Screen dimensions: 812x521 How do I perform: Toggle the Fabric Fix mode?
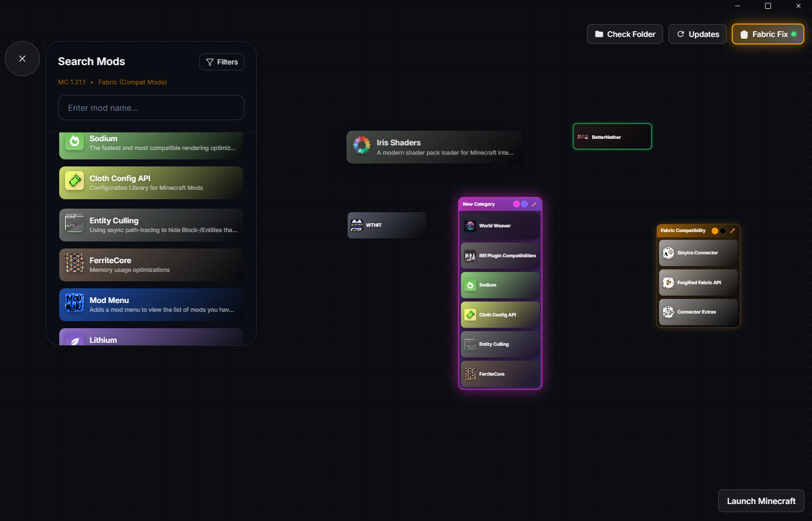768,34
